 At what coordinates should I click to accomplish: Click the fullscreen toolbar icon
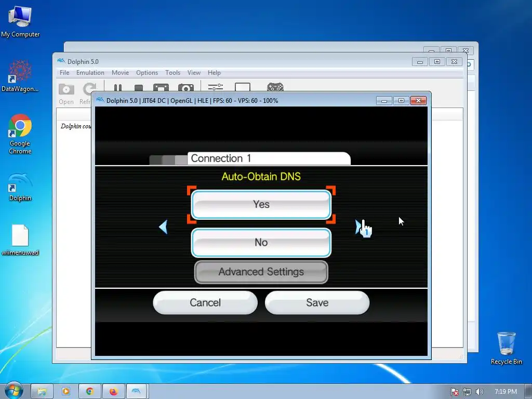161,87
